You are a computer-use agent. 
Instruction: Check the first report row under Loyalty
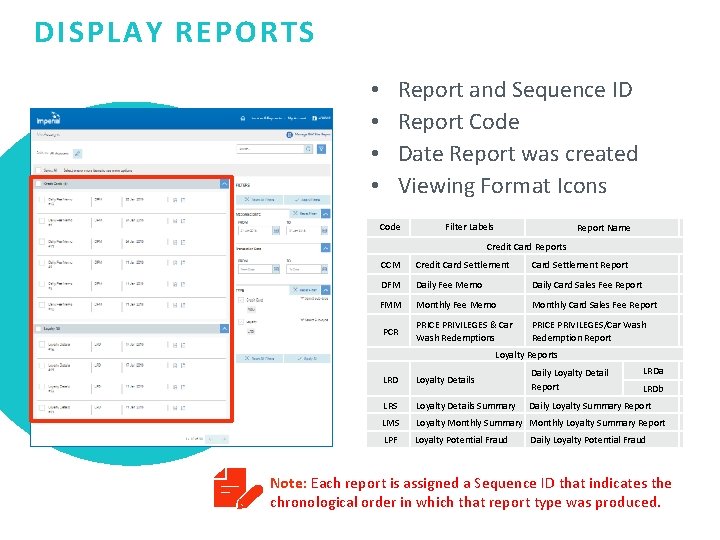(x=42, y=344)
